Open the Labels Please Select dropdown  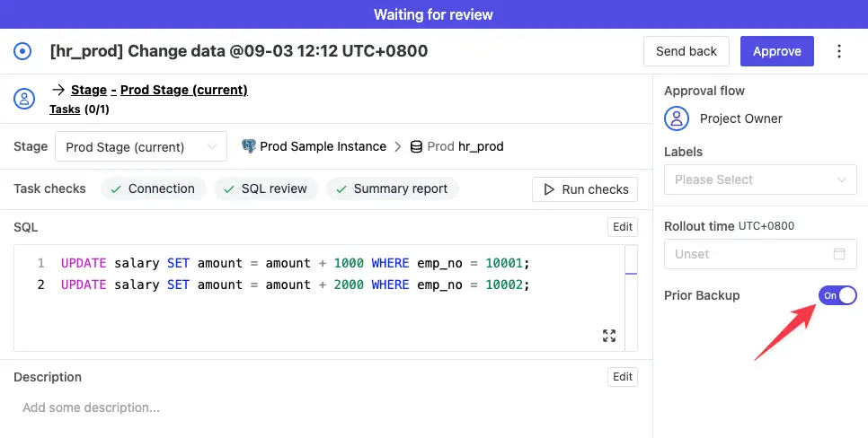click(x=760, y=180)
